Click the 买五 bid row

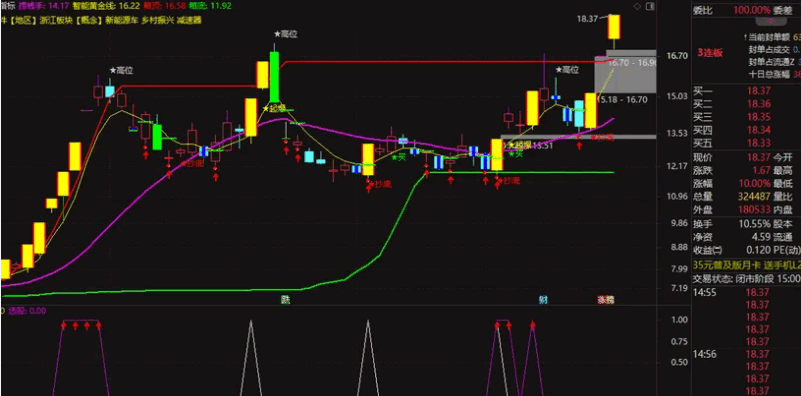(746, 143)
